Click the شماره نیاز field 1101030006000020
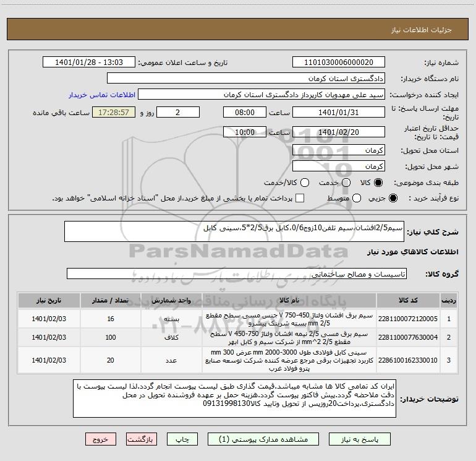The height and width of the screenshot is (461, 476). [x=339, y=62]
